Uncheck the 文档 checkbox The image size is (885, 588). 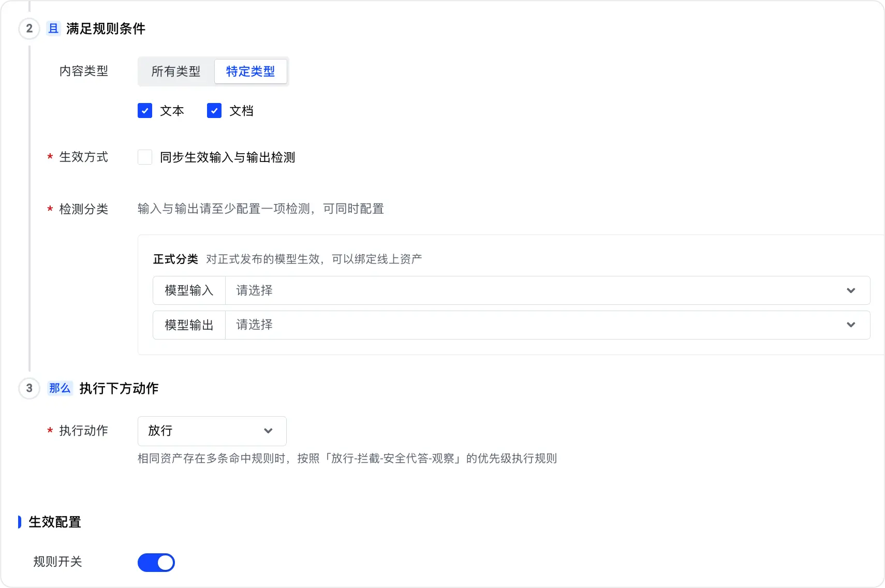214,111
